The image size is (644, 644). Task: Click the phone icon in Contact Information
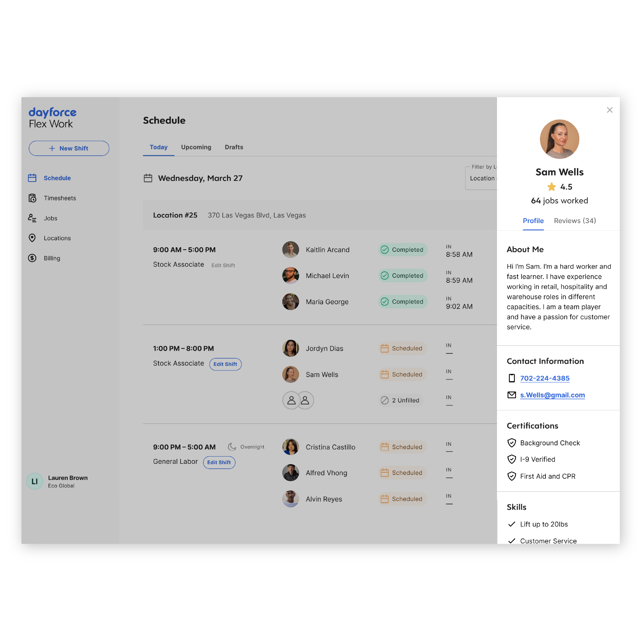coord(512,378)
